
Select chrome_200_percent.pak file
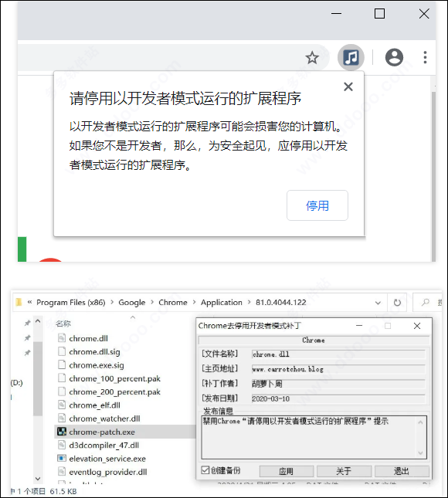point(114,392)
